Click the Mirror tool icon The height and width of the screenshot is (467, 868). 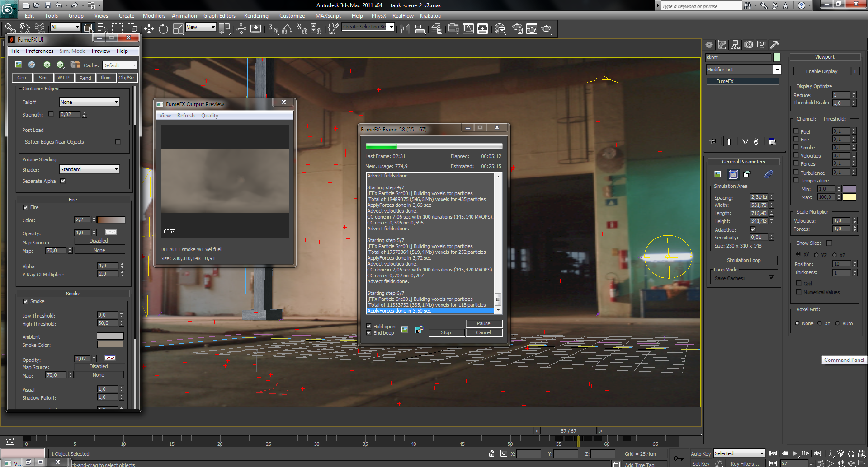coord(405,29)
